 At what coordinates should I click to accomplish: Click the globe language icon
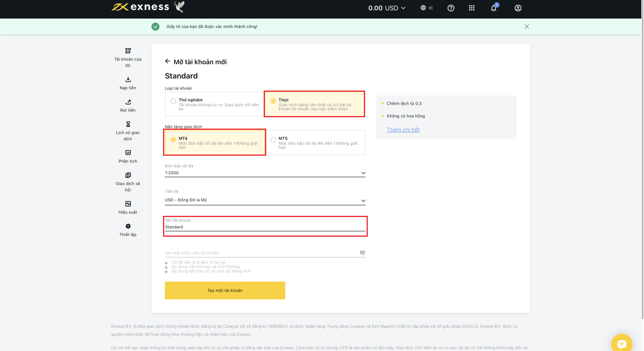423,8
